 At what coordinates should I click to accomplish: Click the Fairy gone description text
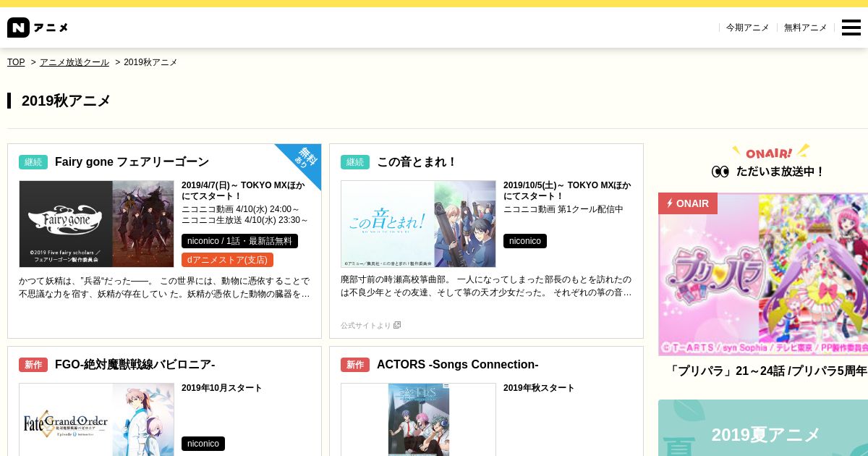[x=164, y=287]
